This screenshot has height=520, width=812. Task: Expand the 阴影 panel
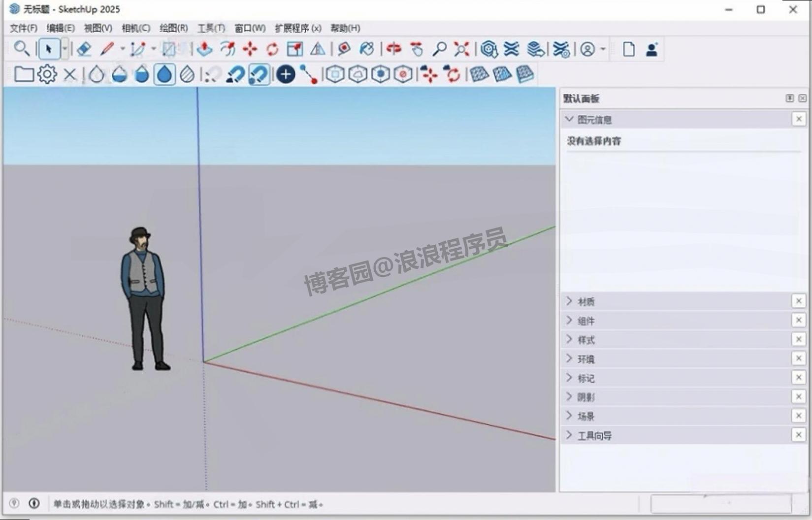click(586, 396)
